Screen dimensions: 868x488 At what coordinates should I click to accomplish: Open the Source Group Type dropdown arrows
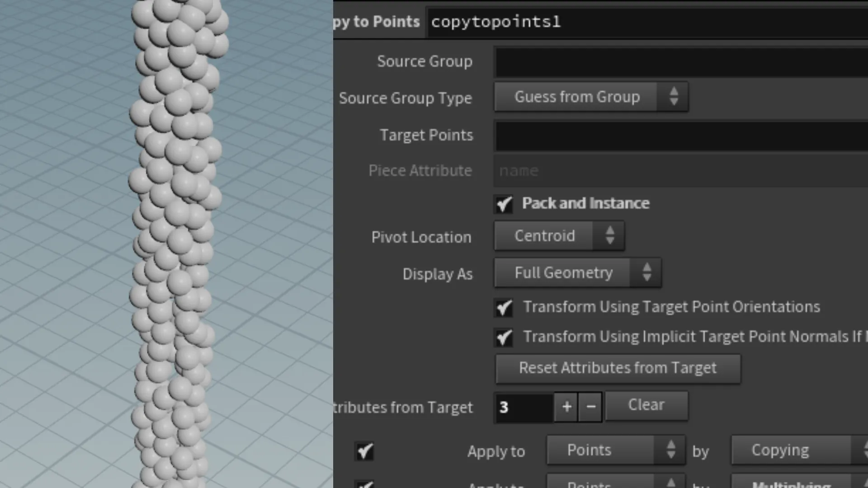pyautogui.click(x=674, y=96)
